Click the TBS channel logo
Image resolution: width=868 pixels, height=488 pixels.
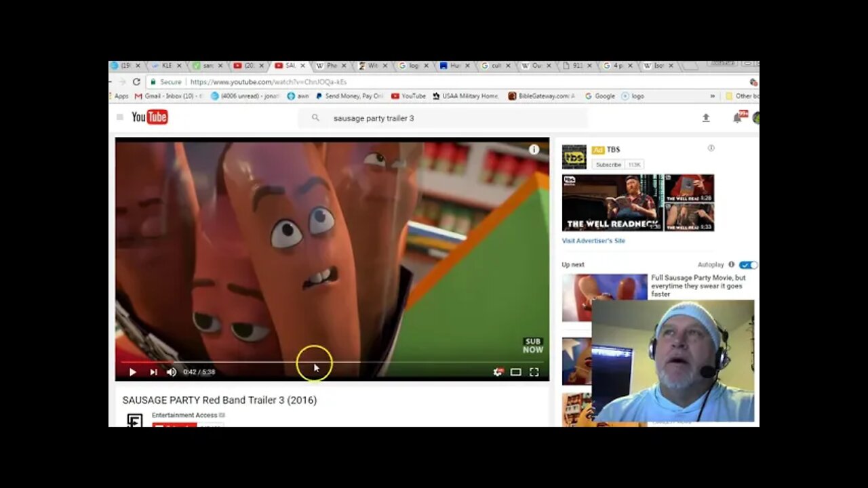[x=574, y=157]
